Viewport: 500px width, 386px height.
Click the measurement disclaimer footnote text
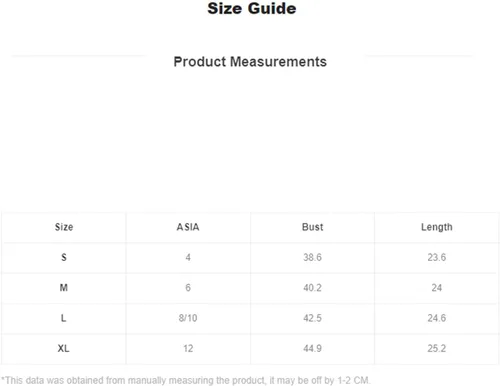pyautogui.click(x=186, y=380)
